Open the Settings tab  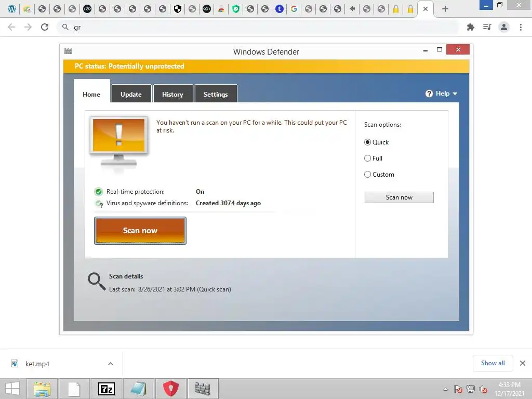216,95
